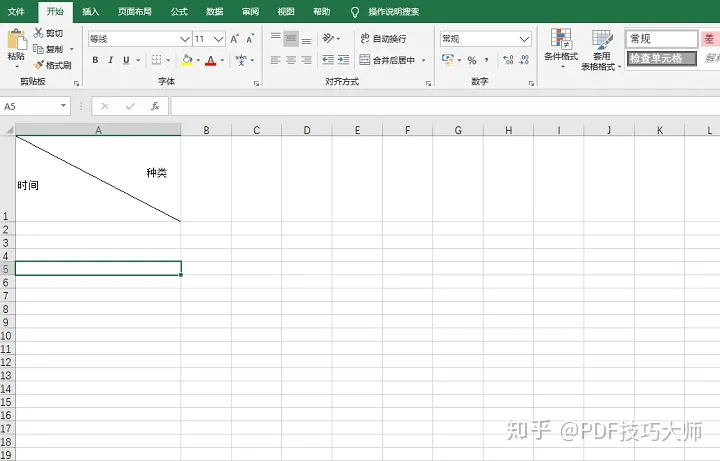
Task: Click the formula cancel X icon
Action: point(105,106)
